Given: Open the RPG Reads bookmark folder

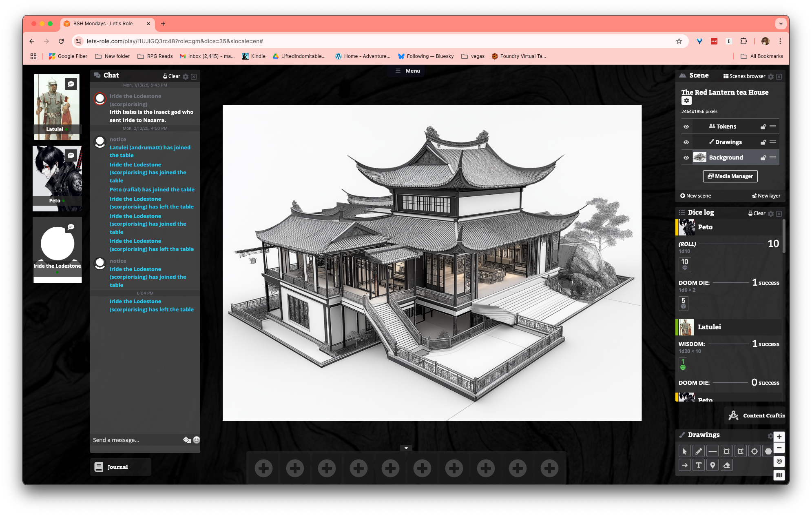Looking at the screenshot, I should (155, 56).
